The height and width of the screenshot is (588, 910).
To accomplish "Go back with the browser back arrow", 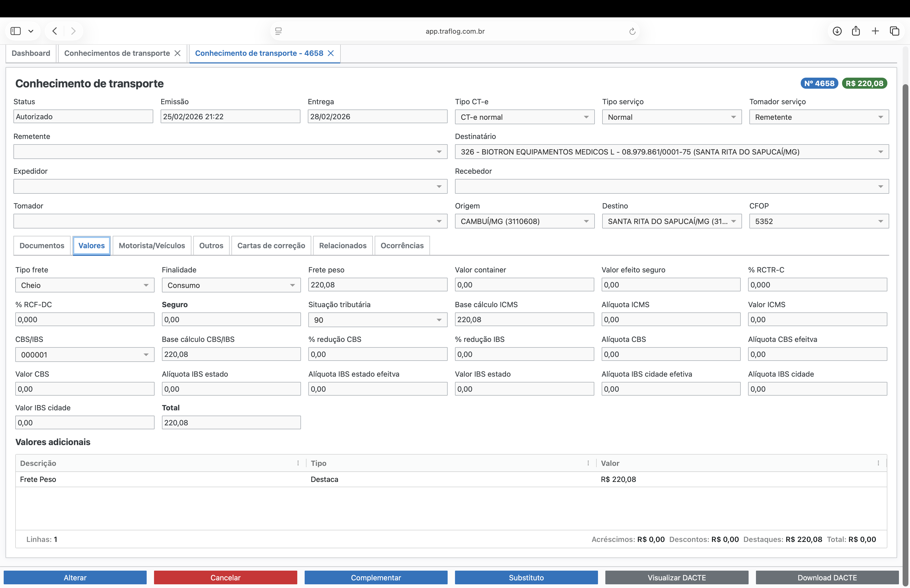I will [55, 31].
